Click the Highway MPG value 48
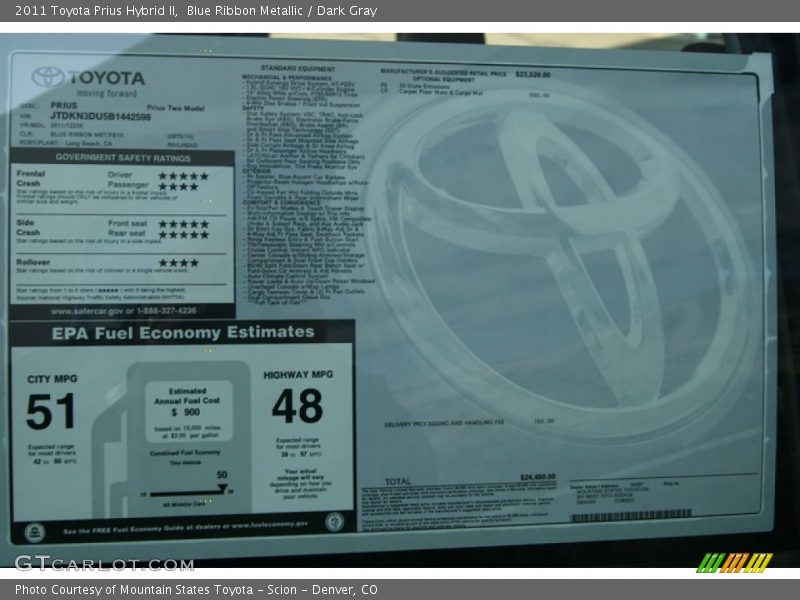Image resolution: width=800 pixels, height=600 pixels. click(297, 406)
